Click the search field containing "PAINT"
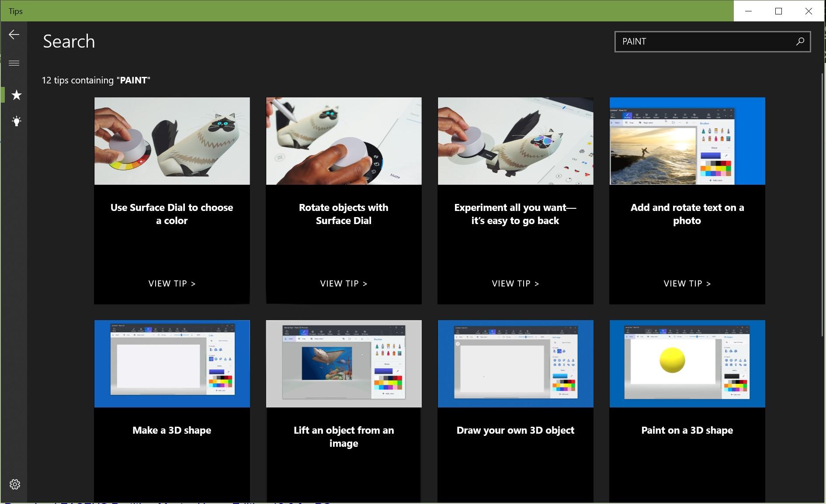The width and height of the screenshot is (826, 504). [x=699, y=41]
